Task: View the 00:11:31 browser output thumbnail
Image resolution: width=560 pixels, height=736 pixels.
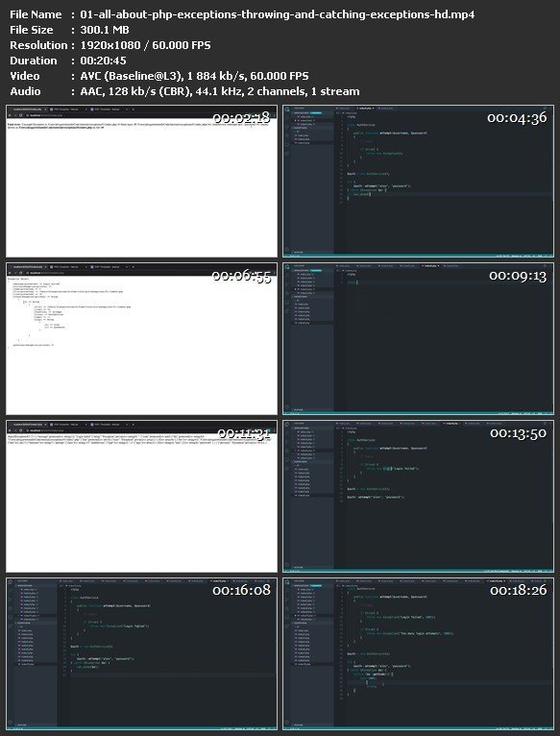Action: [x=141, y=497]
